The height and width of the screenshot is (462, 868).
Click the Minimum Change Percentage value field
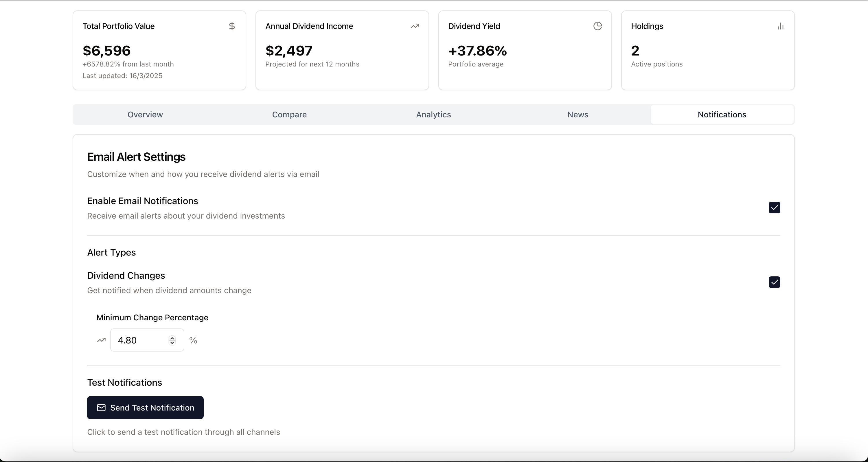coord(141,340)
